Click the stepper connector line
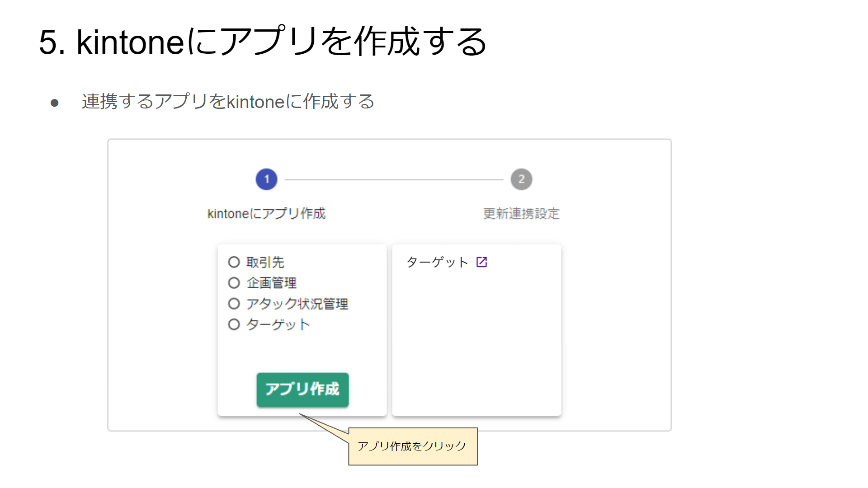This screenshot has width=868, height=488. (x=394, y=179)
